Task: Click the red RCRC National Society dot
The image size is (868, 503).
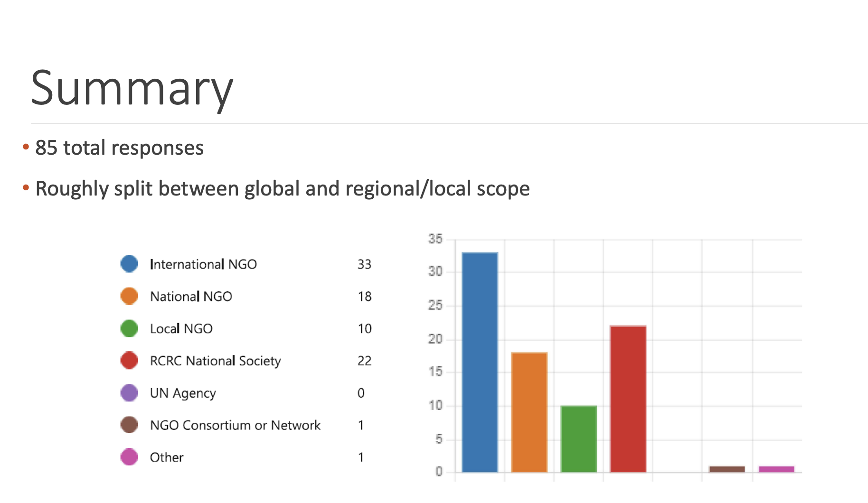Action: 129,361
